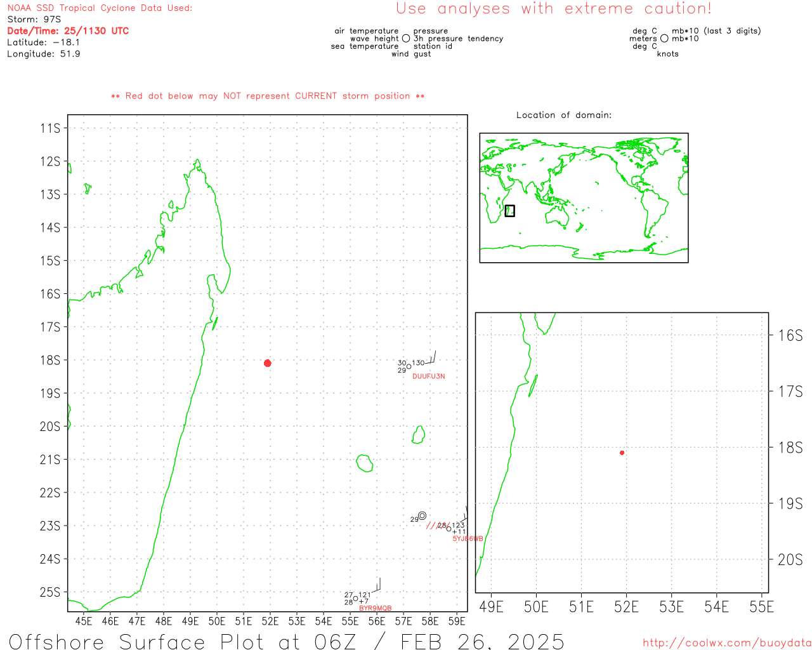Click the Date/Time 25/1130 UTC text
The height and width of the screenshot is (650, 812).
pyautogui.click(x=68, y=30)
